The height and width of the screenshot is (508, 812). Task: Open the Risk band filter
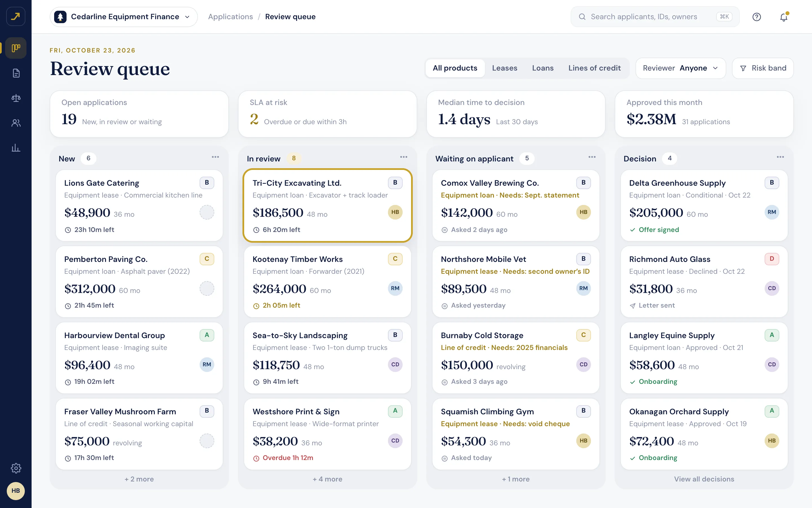(763, 68)
